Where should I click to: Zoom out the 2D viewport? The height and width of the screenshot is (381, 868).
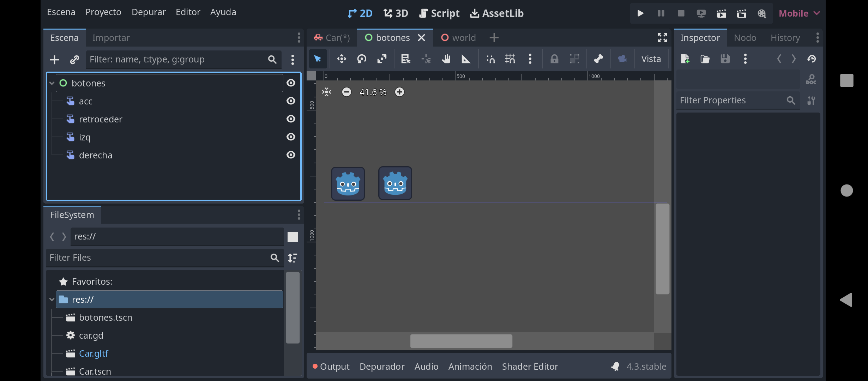(346, 92)
